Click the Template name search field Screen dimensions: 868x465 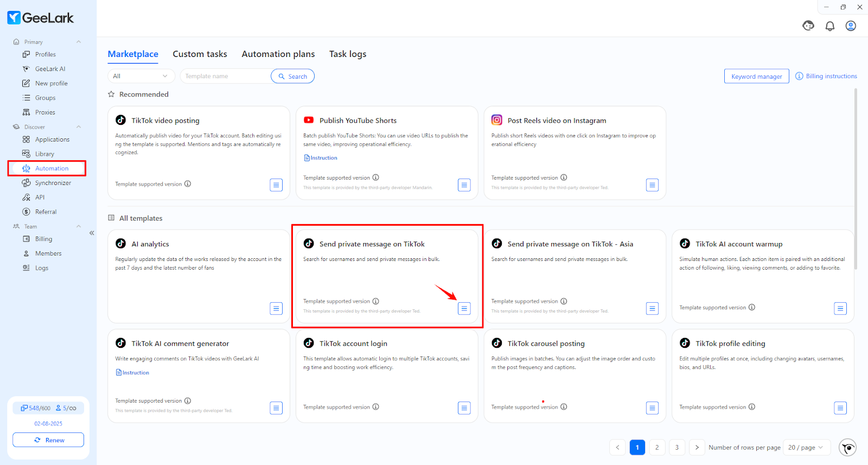tap(226, 76)
